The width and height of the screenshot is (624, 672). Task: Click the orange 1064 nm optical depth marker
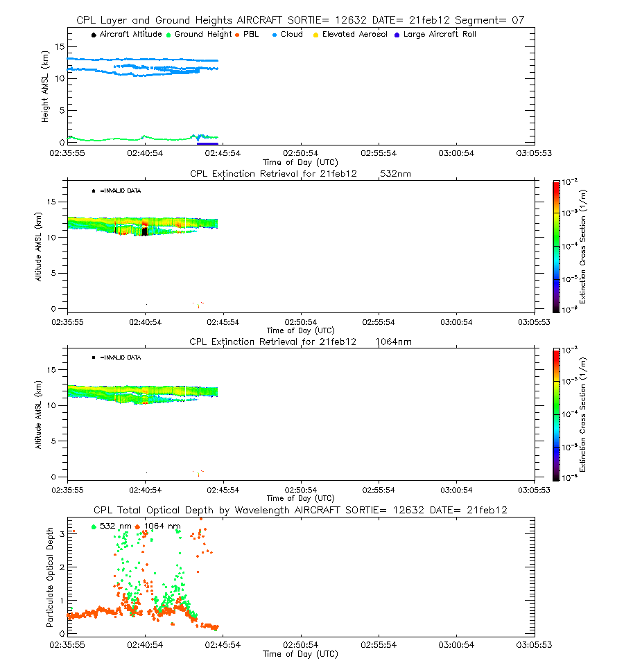click(x=137, y=527)
